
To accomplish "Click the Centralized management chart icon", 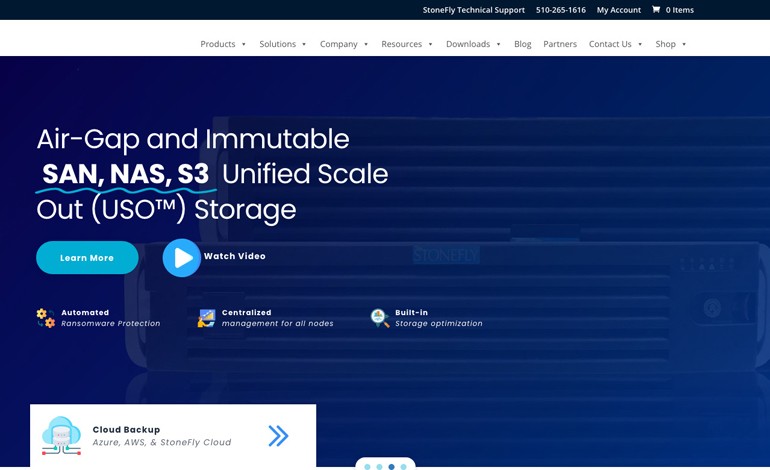I will [206, 318].
